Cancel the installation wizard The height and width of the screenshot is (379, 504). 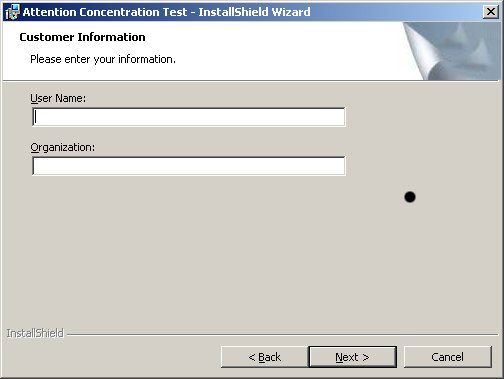[x=448, y=357]
